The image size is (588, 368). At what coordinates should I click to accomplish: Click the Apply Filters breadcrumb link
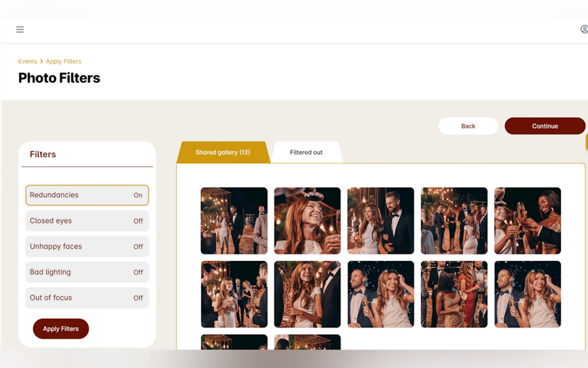click(63, 61)
